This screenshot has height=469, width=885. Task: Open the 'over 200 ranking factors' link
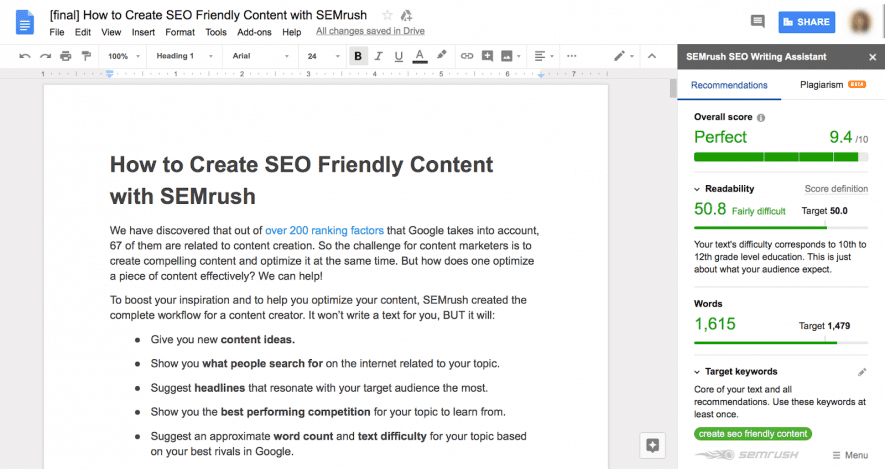(324, 229)
